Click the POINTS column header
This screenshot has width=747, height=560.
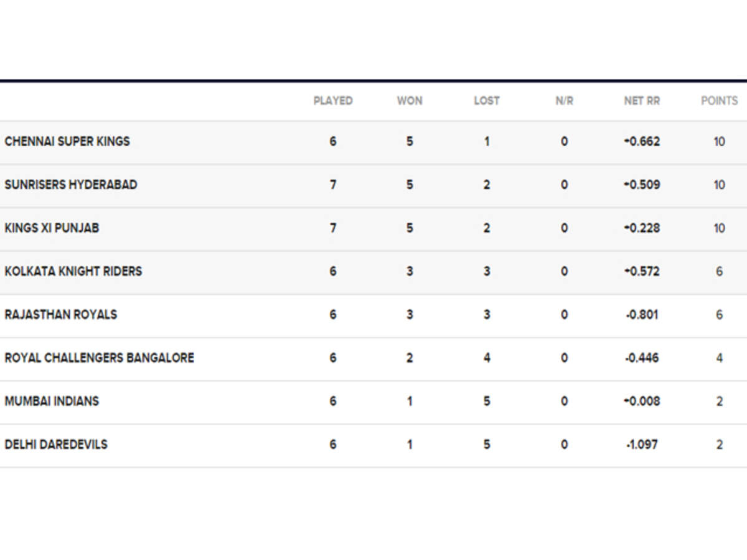coord(719,101)
